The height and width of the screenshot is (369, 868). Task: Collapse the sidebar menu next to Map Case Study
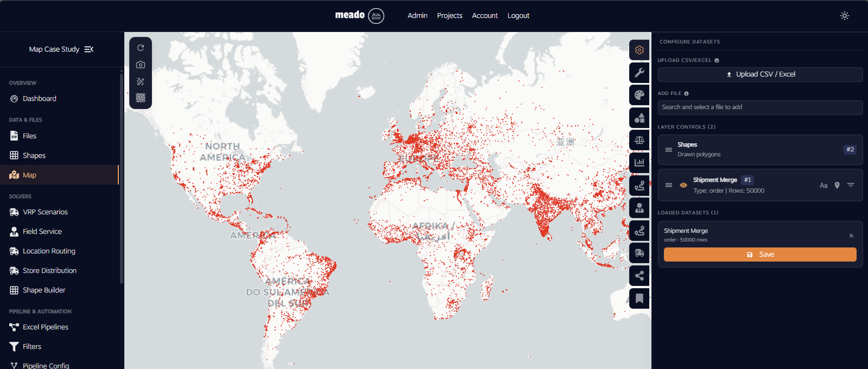click(89, 49)
